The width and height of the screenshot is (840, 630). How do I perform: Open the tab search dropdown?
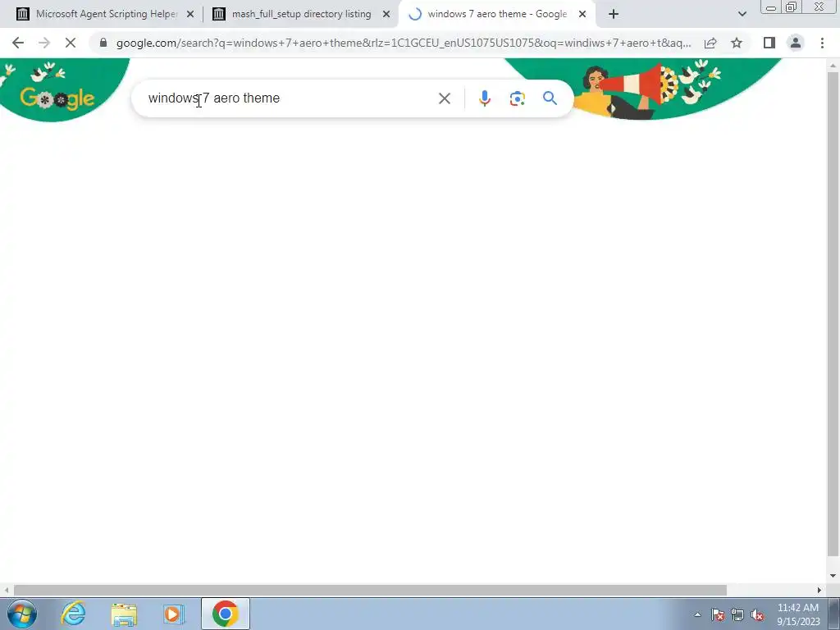(x=742, y=15)
